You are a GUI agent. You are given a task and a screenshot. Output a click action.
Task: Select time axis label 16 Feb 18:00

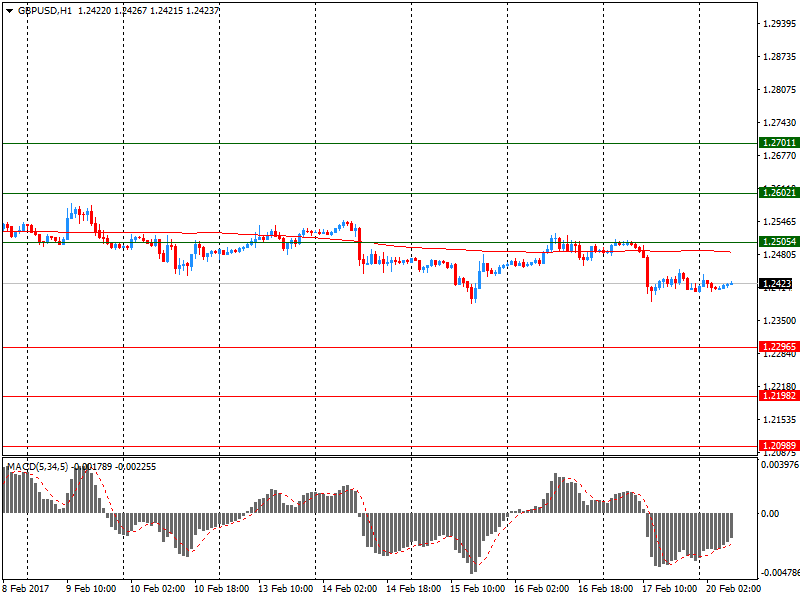tap(606, 589)
